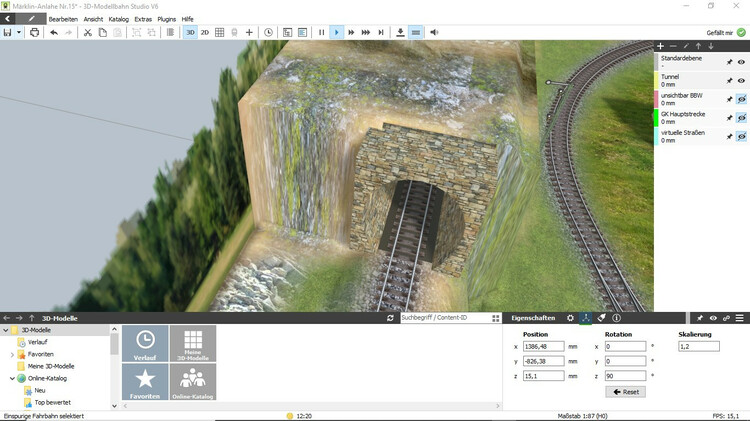
Task: Click the Reset button
Action: pyautogui.click(x=626, y=391)
